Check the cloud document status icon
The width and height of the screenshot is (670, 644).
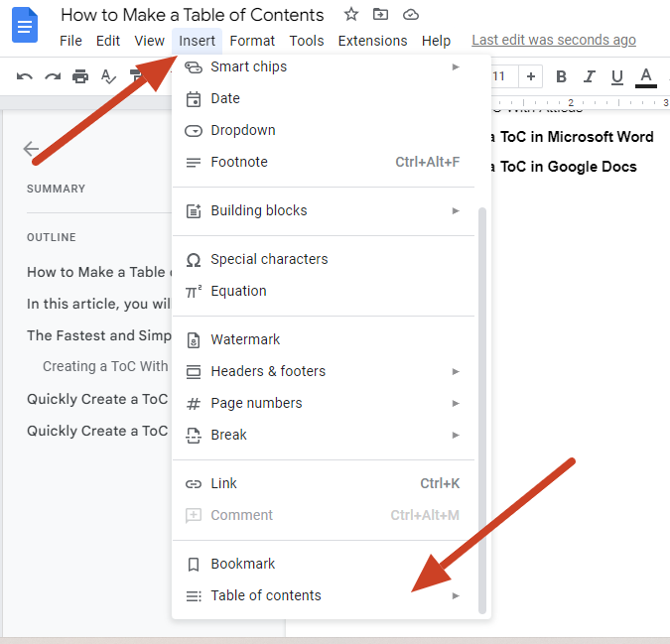[411, 14]
